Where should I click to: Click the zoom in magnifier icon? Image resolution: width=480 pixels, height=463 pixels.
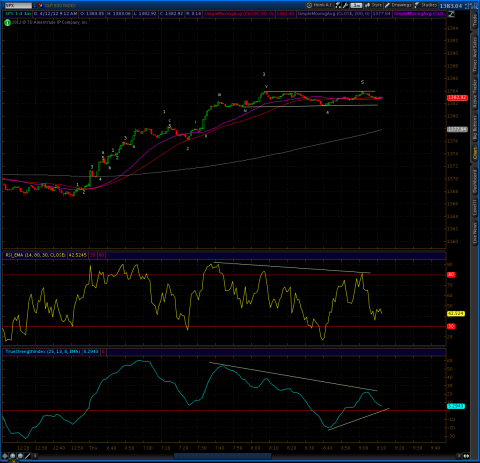tap(13, 456)
